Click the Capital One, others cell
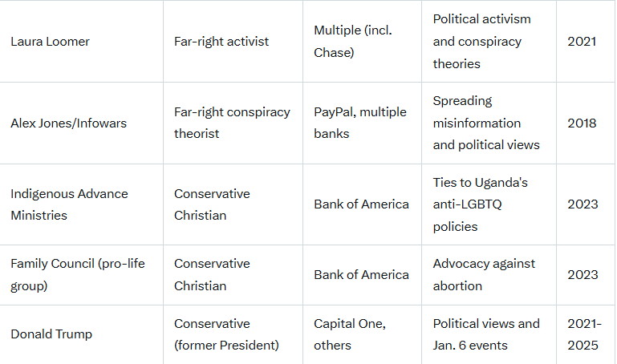The width and height of the screenshot is (617, 364). click(x=349, y=334)
